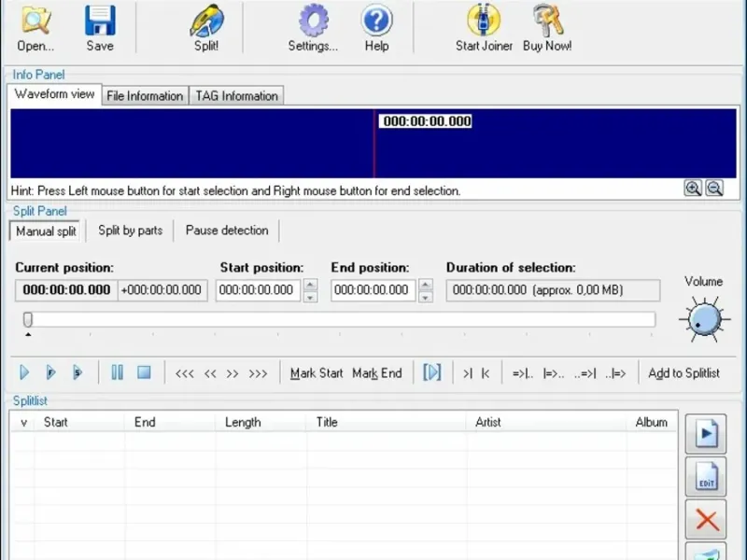Click the +000:00:00.000 offset display
Image resolution: width=747 pixels, height=560 pixels.
pyautogui.click(x=162, y=290)
